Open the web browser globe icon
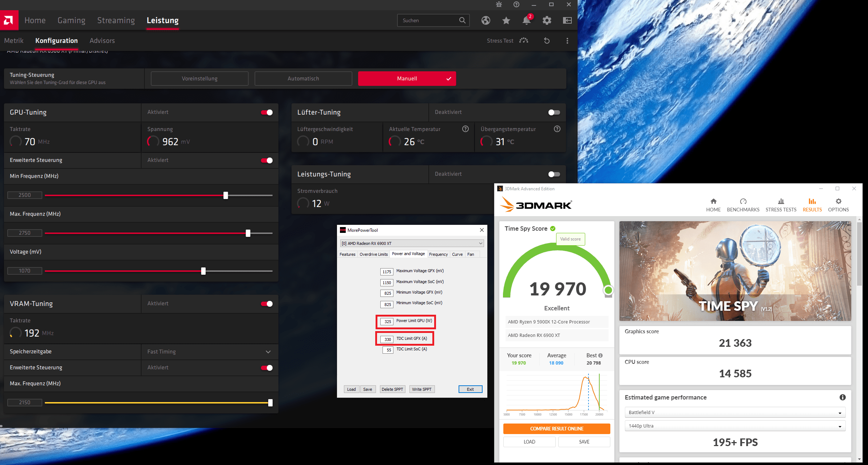The width and height of the screenshot is (868, 465). (485, 20)
